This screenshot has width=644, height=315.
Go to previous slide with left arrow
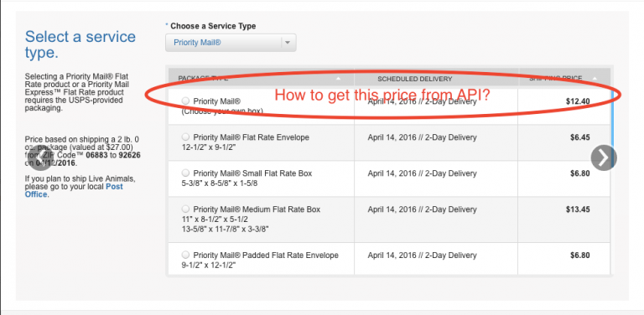coord(40,157)
